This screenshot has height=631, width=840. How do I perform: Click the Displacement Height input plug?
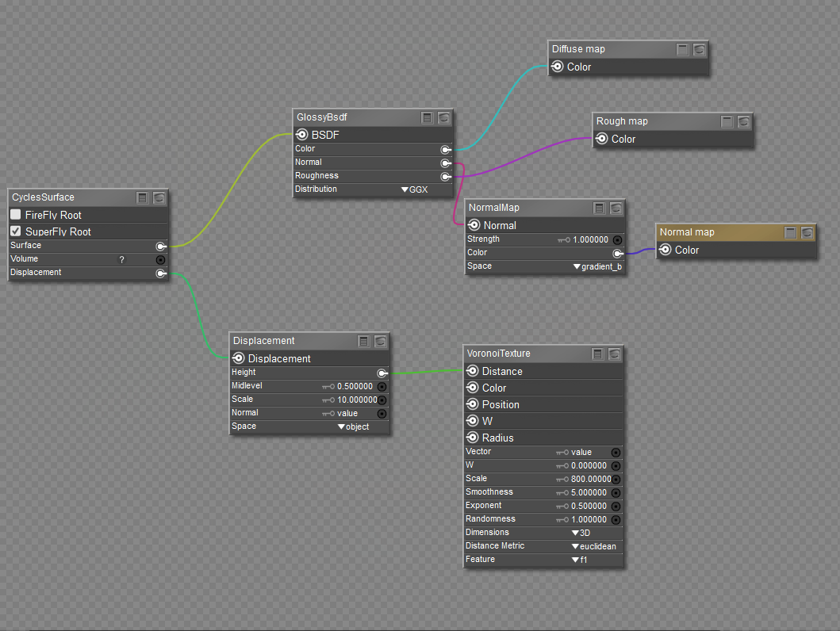pos(382,373)
